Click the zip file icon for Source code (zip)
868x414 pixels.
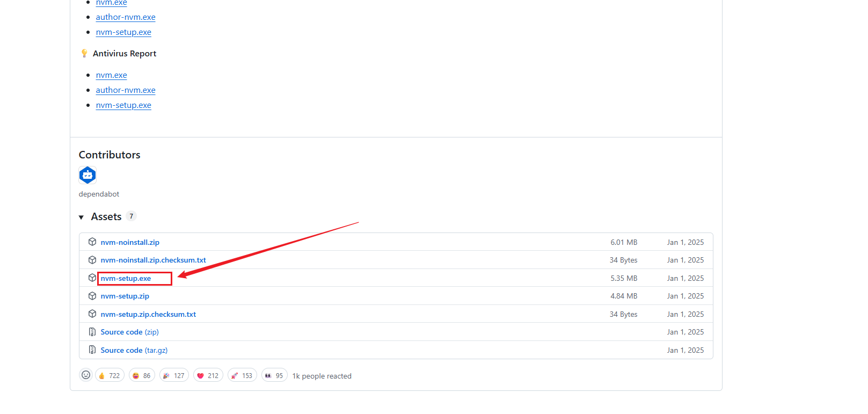(92, 332)
